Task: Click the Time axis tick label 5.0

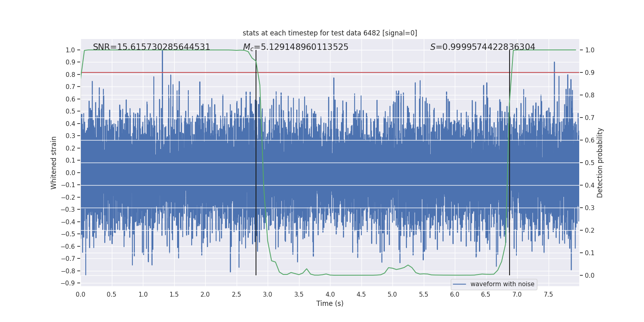Action: tap(392, 294)
